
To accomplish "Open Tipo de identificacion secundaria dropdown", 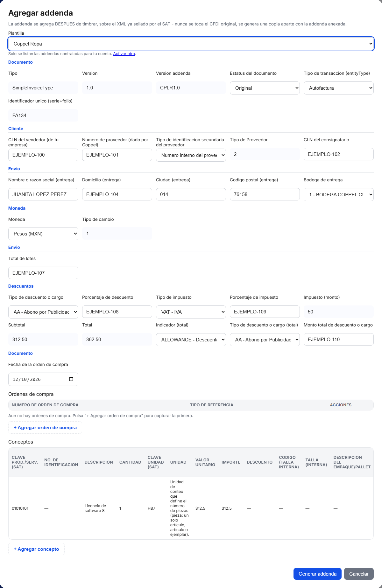I will (x=191, y=155).
